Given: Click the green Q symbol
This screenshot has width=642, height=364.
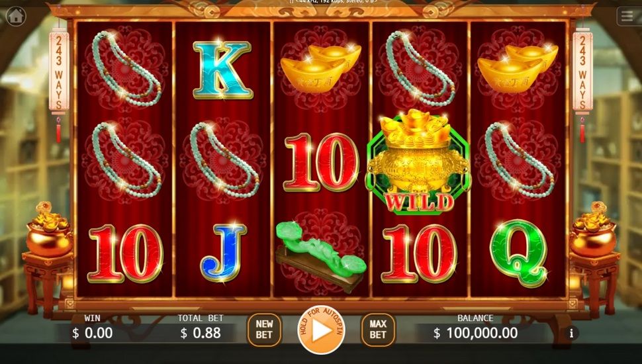Looking at the screenshot, I should pos(519,253).
